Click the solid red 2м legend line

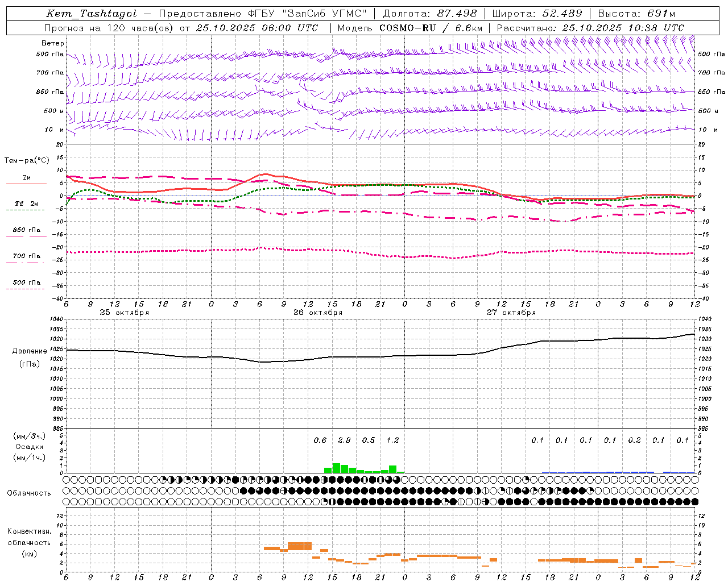pyautogui.click(x=26, y=184)
